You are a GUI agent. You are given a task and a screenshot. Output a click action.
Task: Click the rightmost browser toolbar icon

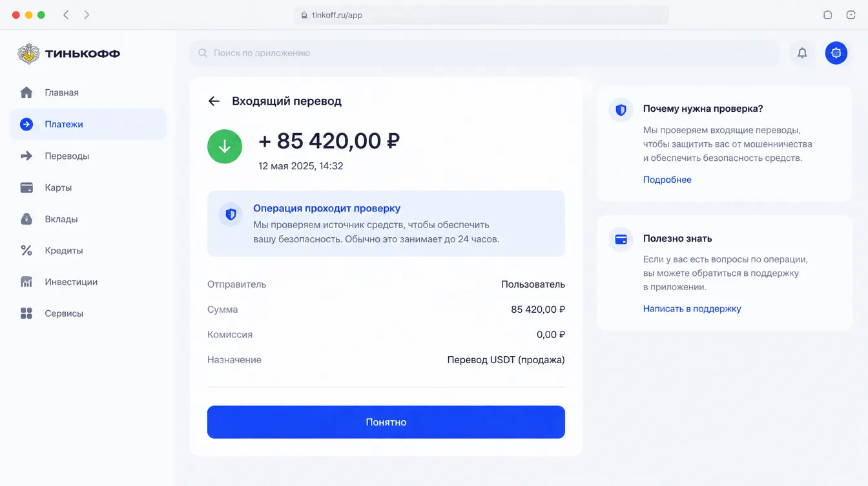click(x=851, y=15)
